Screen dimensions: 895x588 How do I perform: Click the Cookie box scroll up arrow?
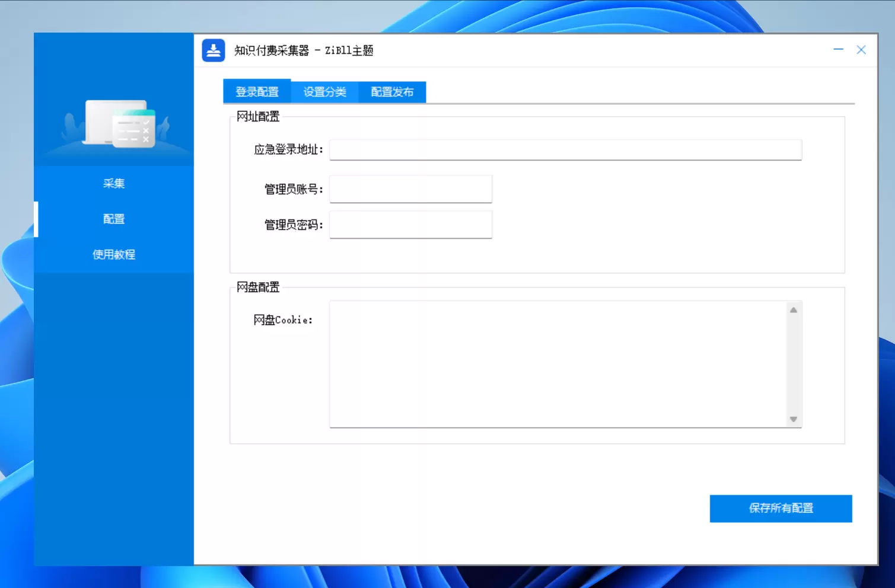tap(793, 310)
